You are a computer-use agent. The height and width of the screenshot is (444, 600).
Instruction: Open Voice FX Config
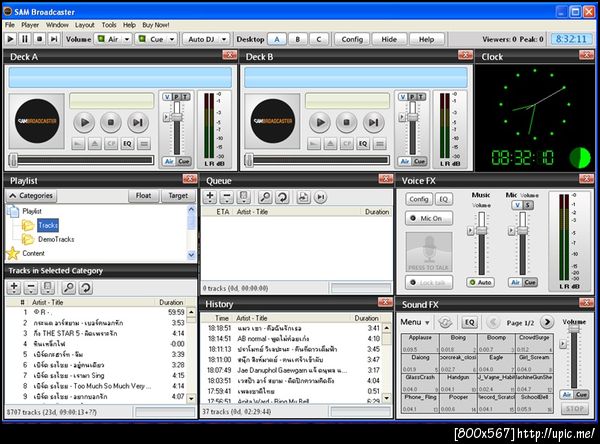[x=419, y=199]
